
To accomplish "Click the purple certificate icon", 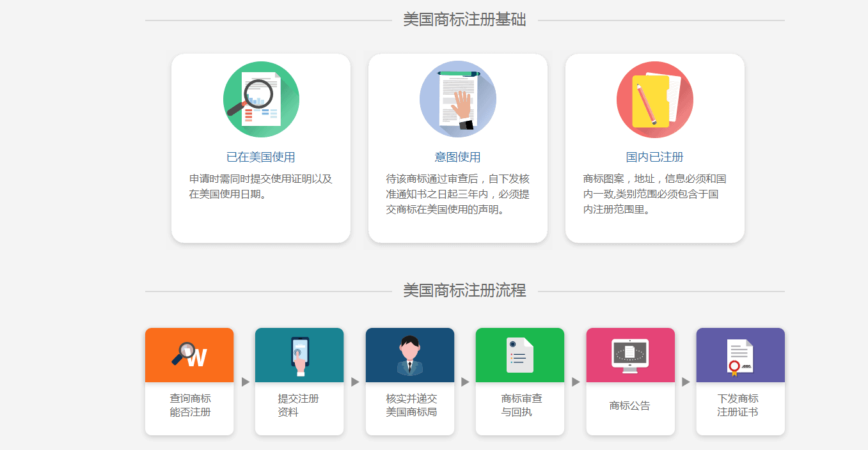I will click(x=741, y=355).
